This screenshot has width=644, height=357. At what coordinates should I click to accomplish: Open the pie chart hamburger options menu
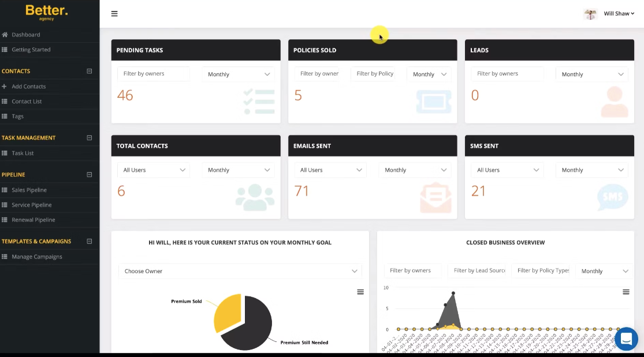[360, 292]
